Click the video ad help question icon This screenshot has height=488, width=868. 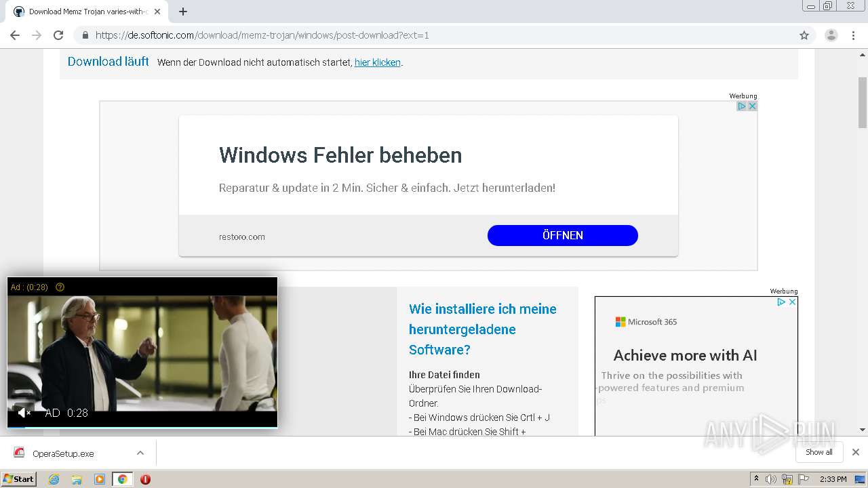pyautogui.click(x=60, y=287)
